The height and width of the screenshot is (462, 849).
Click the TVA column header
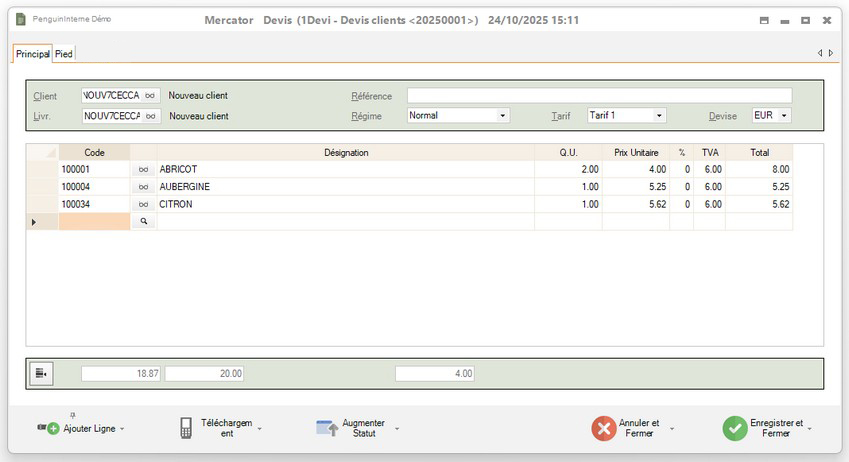(710, 152)
